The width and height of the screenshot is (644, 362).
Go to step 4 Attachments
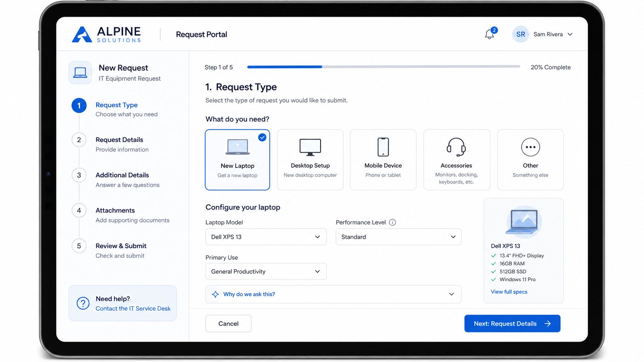[x=121, y=215]
